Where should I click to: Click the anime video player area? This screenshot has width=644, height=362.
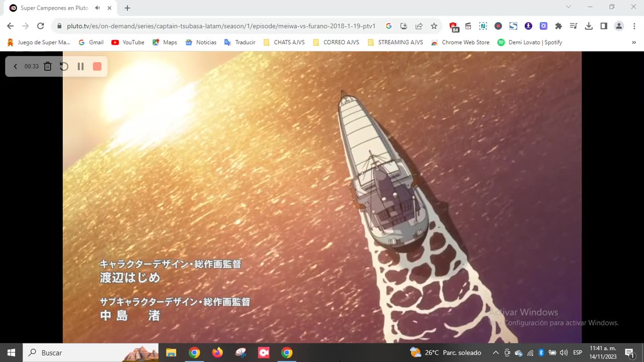322,197
